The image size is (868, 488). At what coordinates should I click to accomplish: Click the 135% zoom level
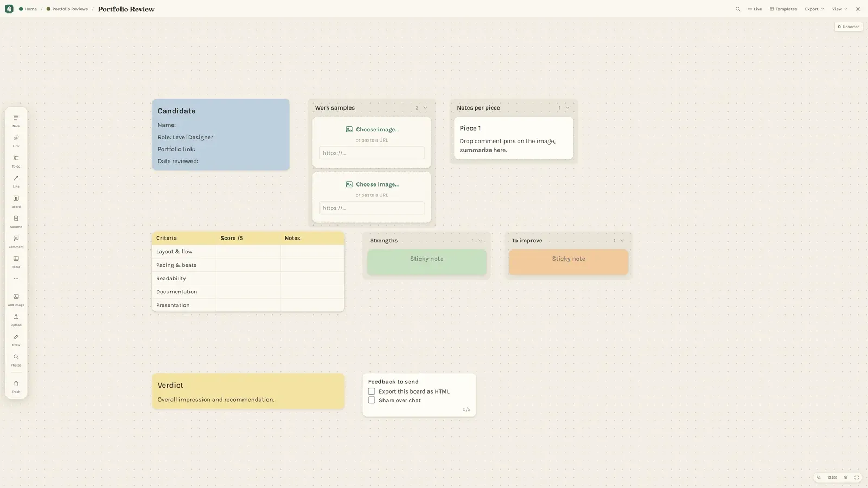(832, 478)
